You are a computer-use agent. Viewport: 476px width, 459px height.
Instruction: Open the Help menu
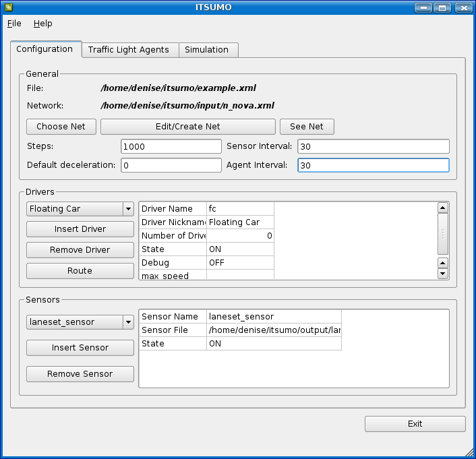(42, 23)
